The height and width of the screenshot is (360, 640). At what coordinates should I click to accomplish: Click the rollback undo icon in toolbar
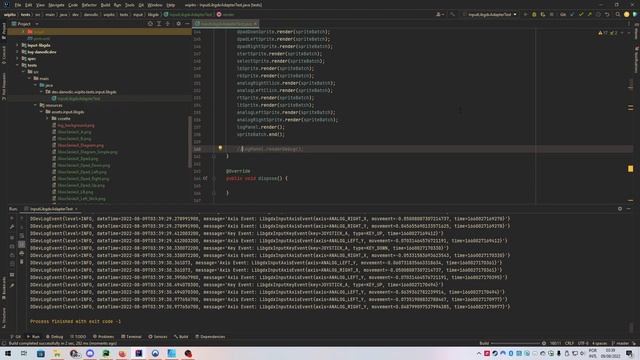click(x=607, y=14)
